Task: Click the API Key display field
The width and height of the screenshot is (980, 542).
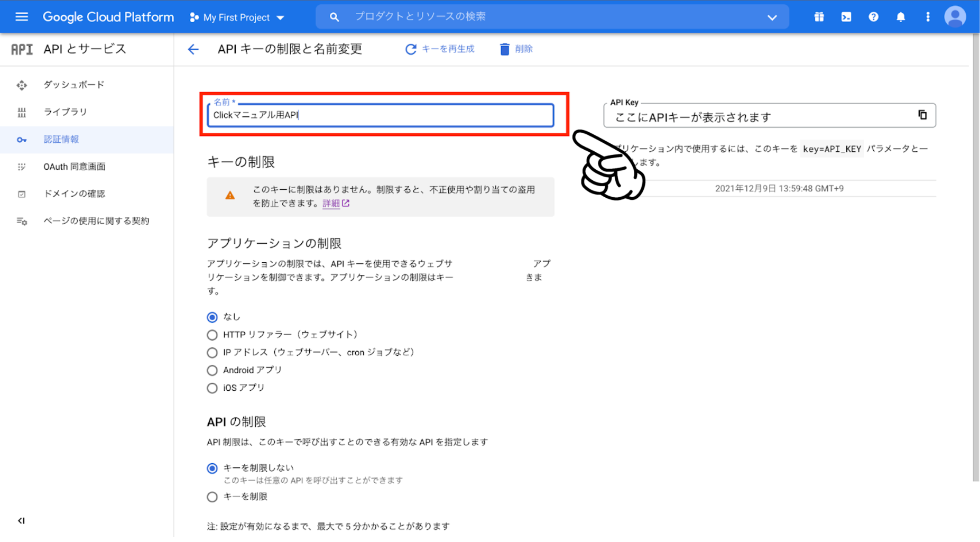Action: tap(770, 116)
